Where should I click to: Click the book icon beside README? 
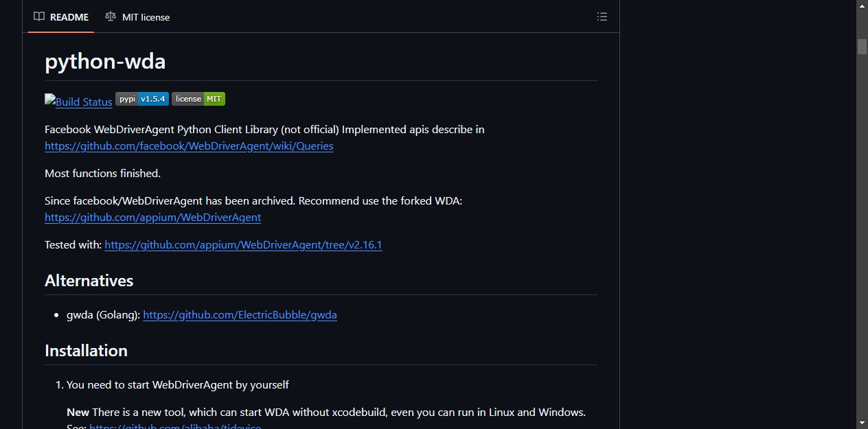click(39, 17)
